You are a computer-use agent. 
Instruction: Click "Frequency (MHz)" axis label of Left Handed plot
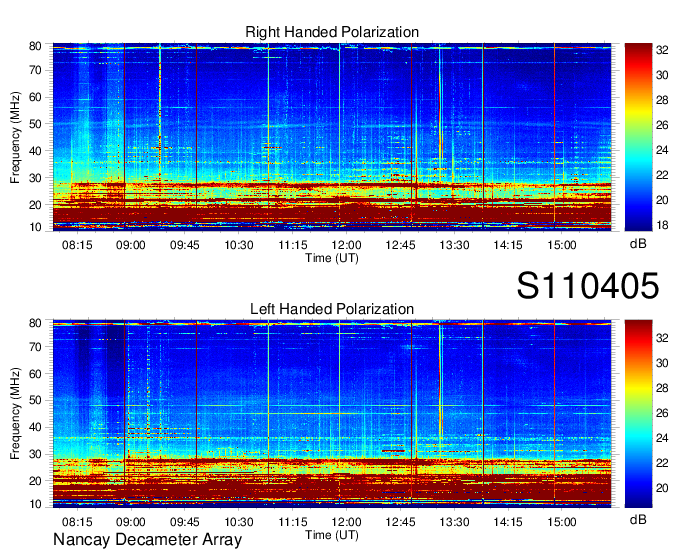(15, 414)
